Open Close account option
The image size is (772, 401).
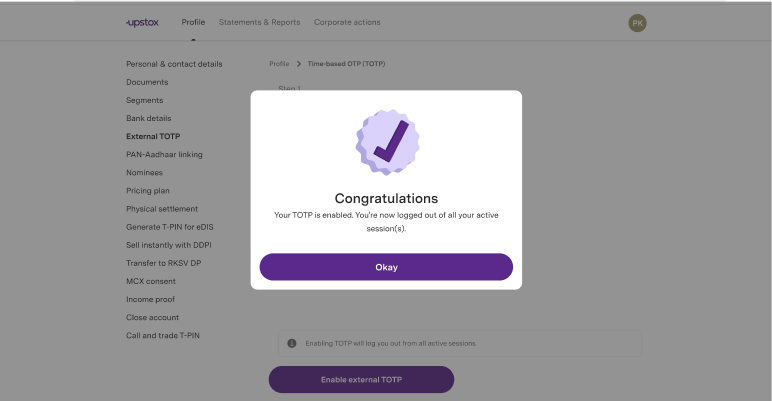pyautogui.click(x=152, y=317)
